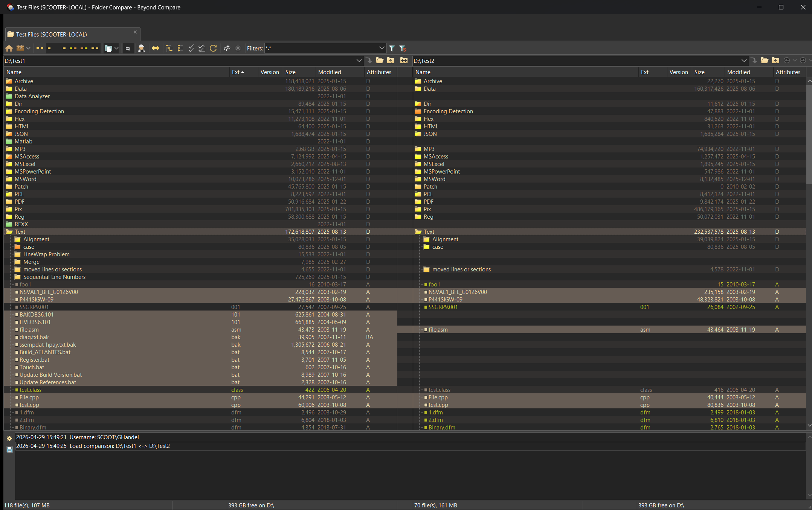Open the Filters dropdown arrow
Viewport: 812px width, 510px height.
[382, 48]
